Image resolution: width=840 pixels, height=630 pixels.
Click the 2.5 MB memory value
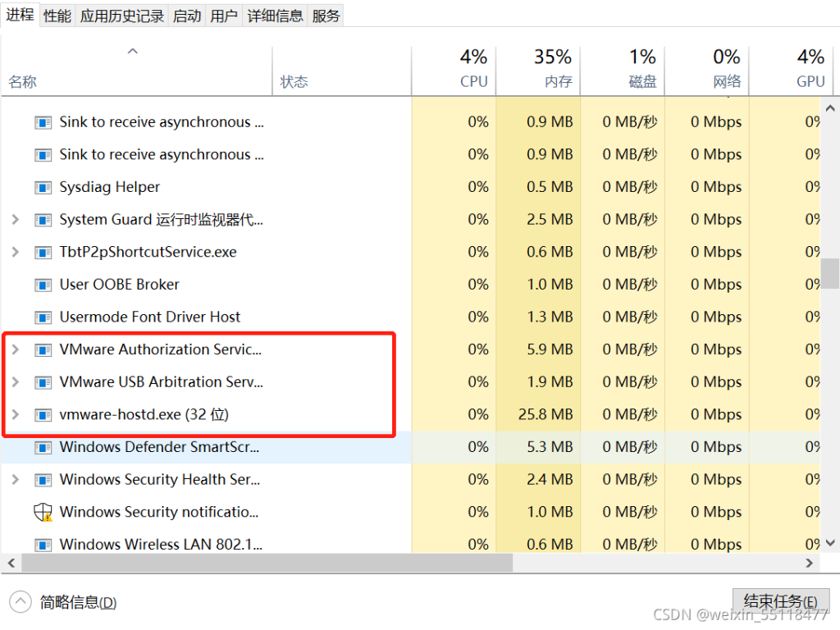550,220
